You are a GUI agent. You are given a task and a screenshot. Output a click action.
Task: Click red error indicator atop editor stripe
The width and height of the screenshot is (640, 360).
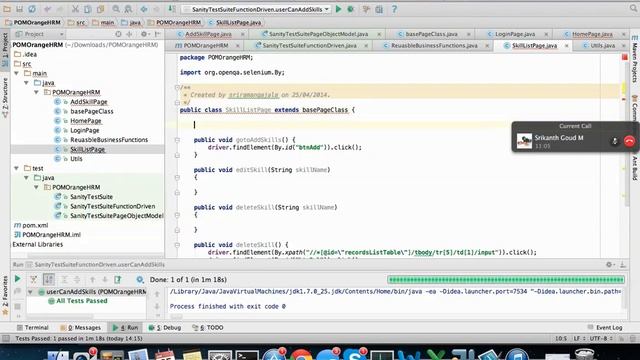624,58
